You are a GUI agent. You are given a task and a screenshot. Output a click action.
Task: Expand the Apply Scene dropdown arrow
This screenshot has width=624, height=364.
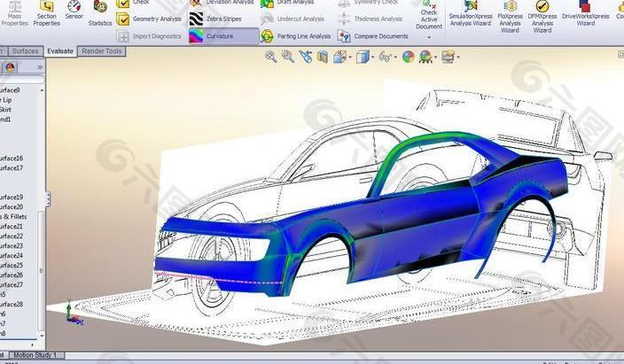point(435,58)
